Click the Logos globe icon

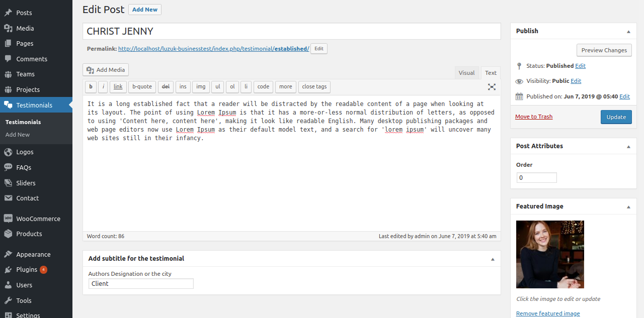pos(8,152)
